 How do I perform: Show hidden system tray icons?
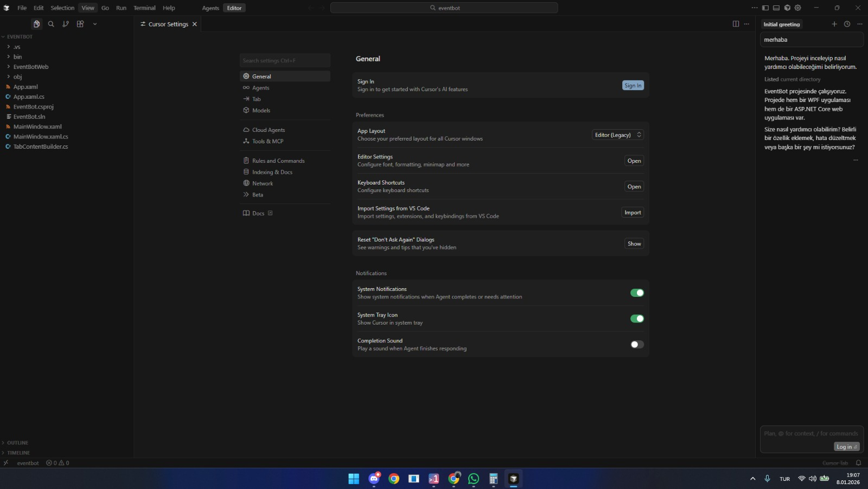coord(752,479)
